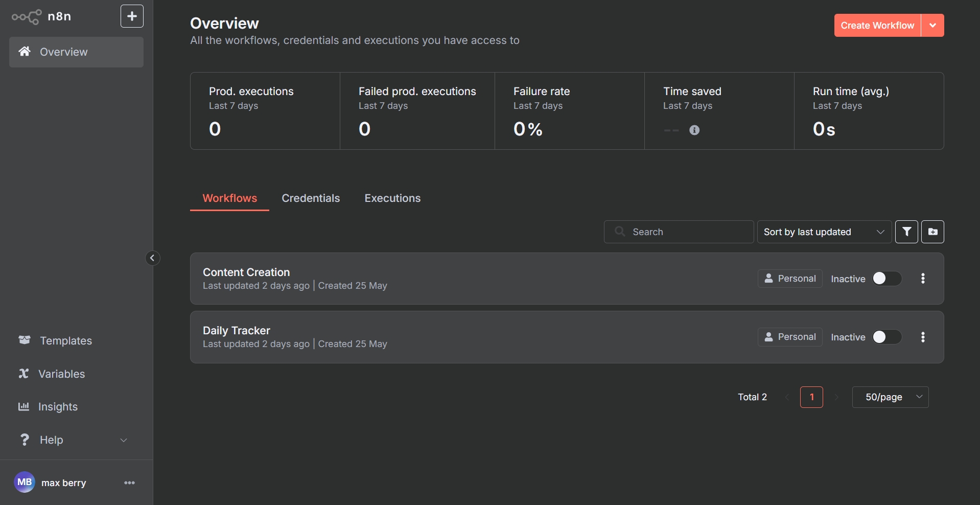Open Daily Tracker three-dot actions menu

click(923, 337)
